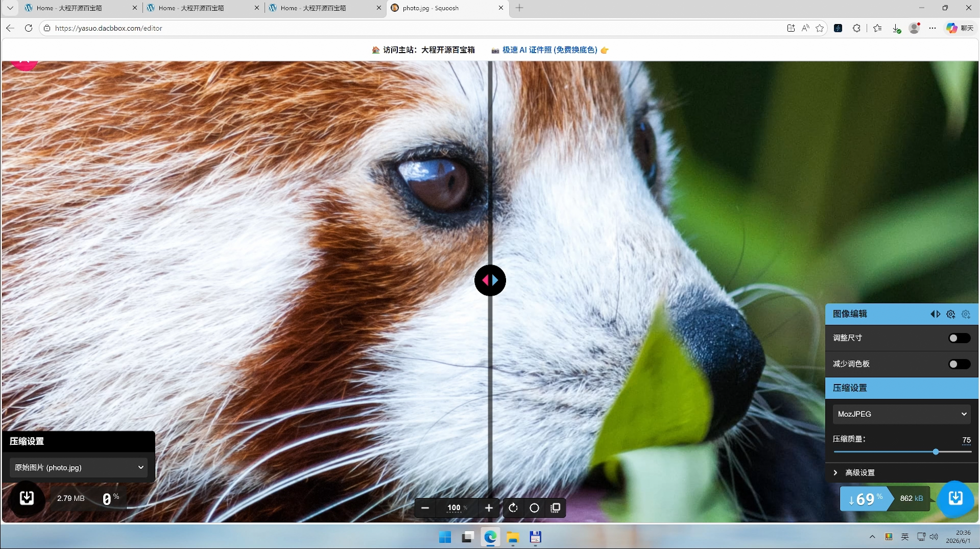Close the first Home - 大程开源百宝箱 tab
Viewport: 980px width, 549px height.
click(135, 8)
